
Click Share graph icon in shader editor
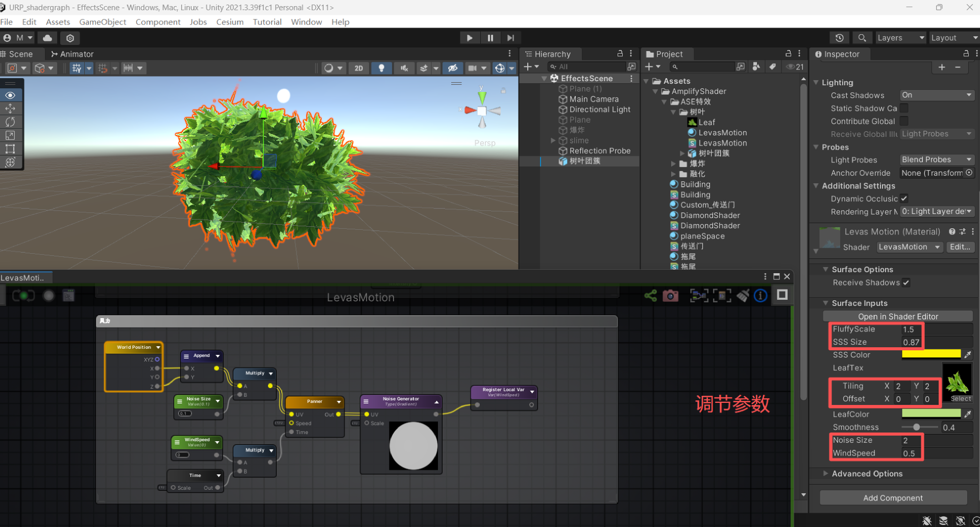click(x=650, y=295)
